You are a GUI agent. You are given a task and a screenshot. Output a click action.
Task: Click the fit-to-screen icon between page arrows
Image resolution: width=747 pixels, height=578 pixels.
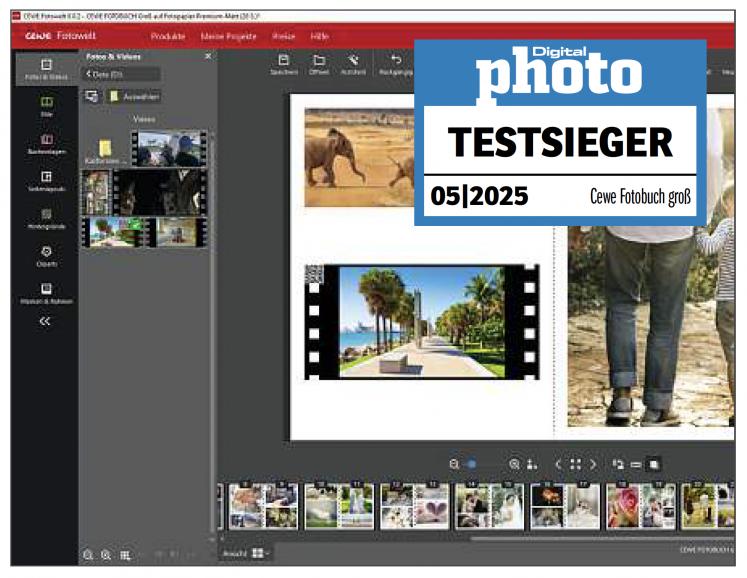tap(575, 464)
